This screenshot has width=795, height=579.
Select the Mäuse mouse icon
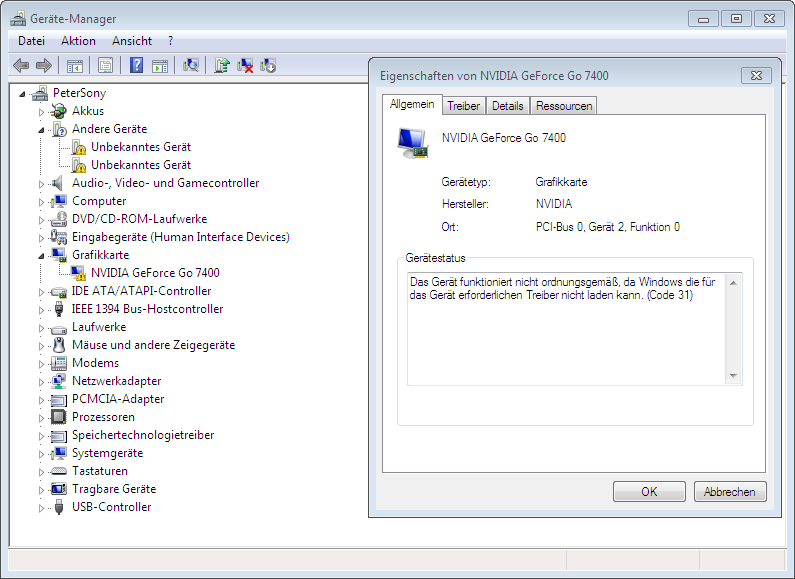click(x=59, y=345)
